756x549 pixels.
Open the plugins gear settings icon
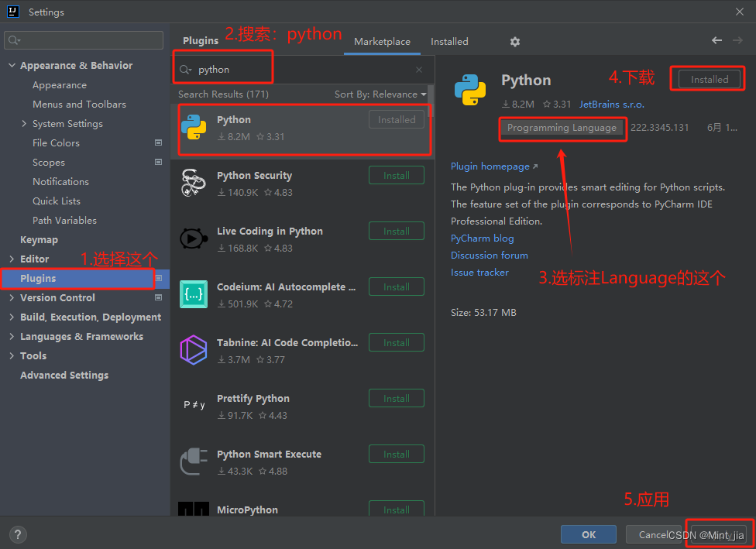point(515,42)
